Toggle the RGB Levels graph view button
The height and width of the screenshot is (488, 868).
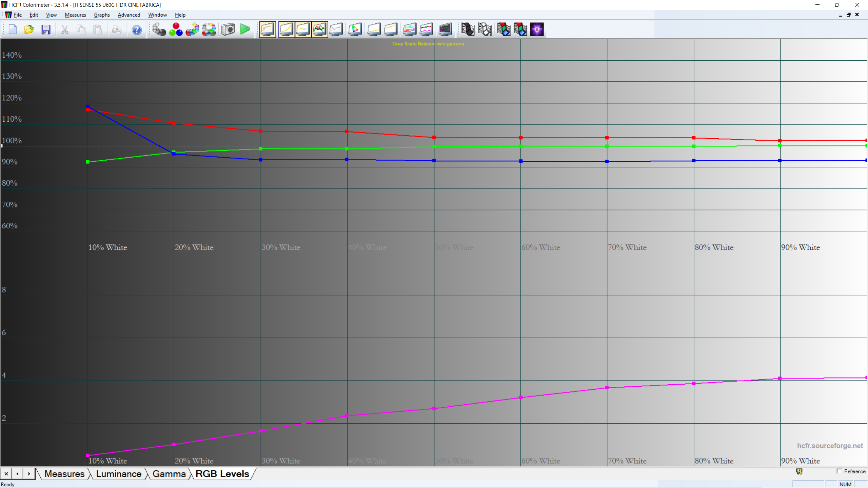click(x=319, y=29)
